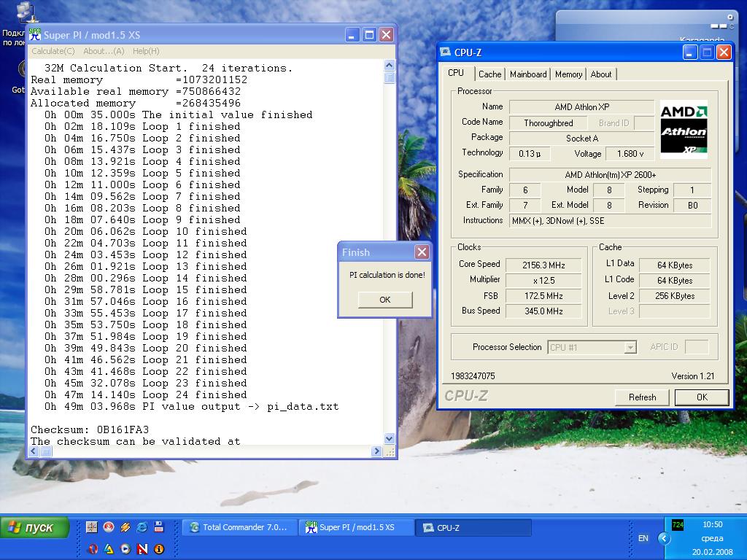Close the Finish dialog

[422, 252]
